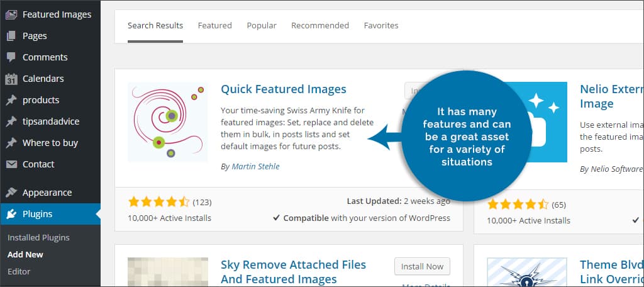
Task: Select Add New plugins submenu
Action: tap(25, 254)
